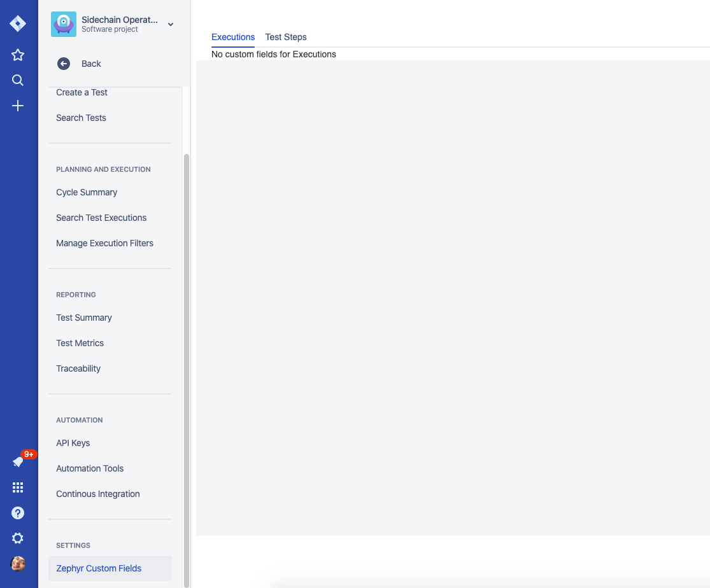Open the Help question mark icon
The image size is (710, 588).
point(17,512)
